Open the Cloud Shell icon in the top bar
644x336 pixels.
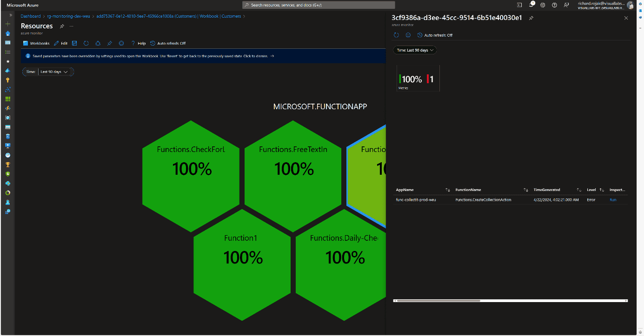click(x=519, y=5)
